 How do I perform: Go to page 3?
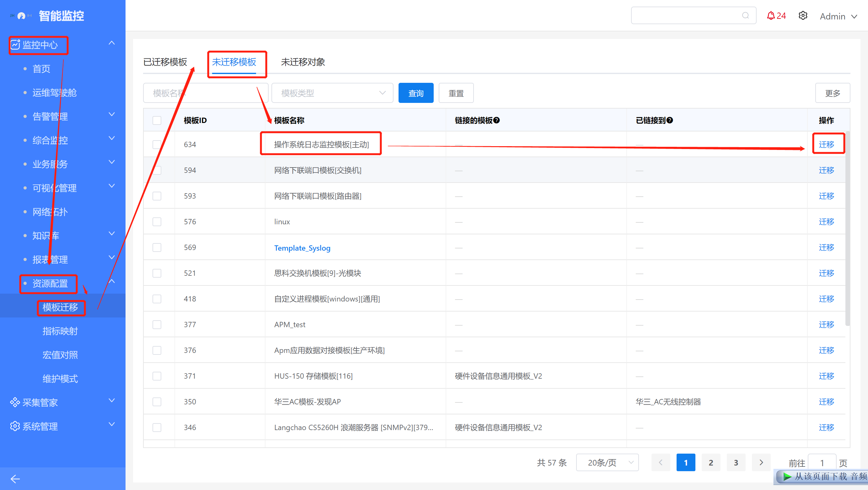(736, 463)
